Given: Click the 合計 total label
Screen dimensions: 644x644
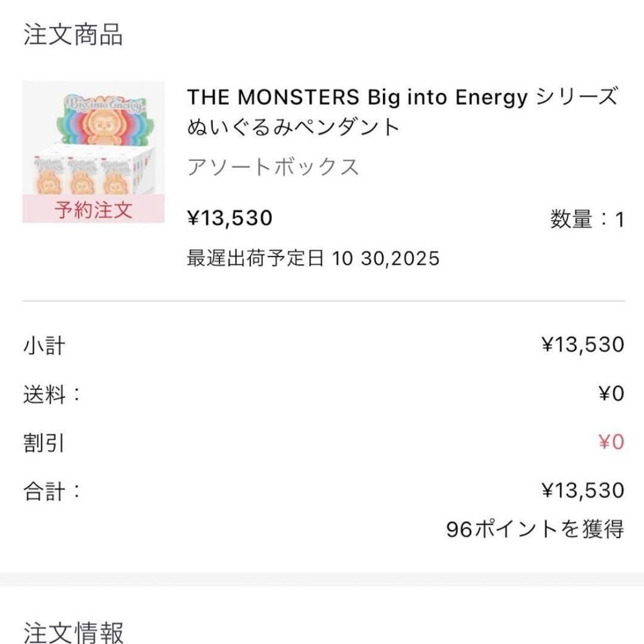Looking at the screenshot, I should (51, 491).
